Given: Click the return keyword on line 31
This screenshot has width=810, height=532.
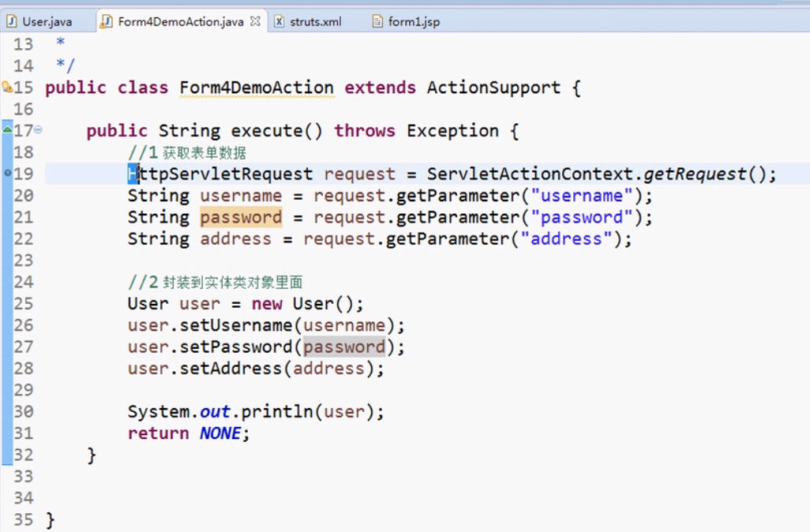Looking at the screenshot, I should (x=158, y=433).
